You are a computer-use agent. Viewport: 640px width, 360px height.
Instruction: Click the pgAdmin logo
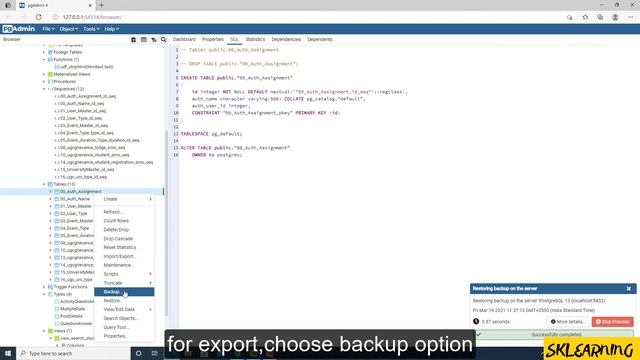pos(19,29)
